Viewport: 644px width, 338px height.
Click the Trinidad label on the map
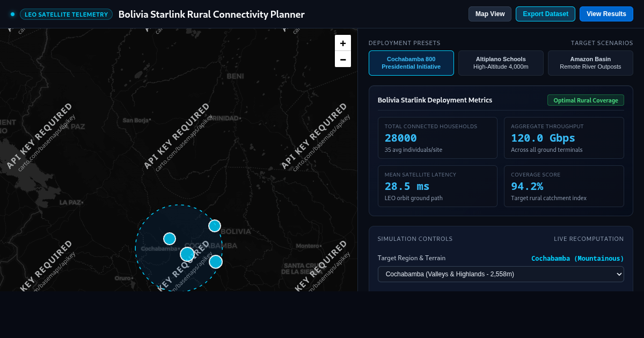point(223,118)
